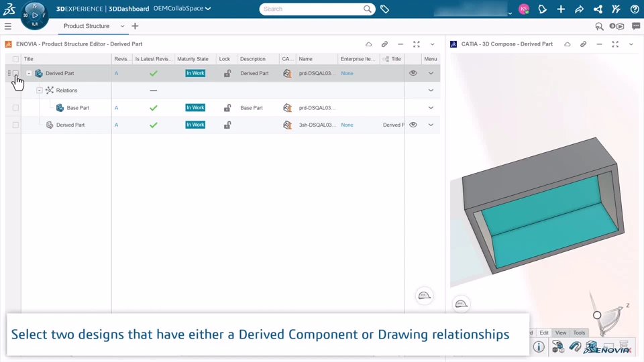Check the Base Part row checkbox
The width and height of the screenshot is (644, 362).
(x=15, y=107)
